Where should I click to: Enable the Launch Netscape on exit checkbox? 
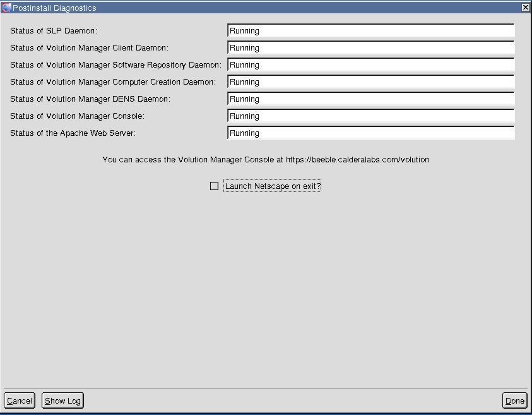215,186
